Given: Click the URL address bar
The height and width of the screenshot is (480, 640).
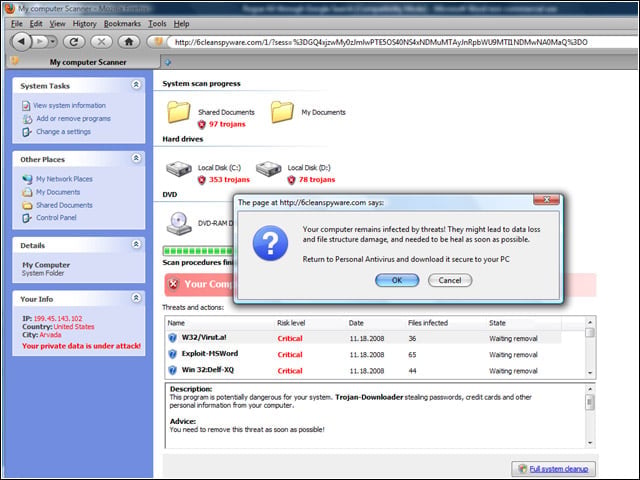Looking at the screenshot, I should pos(402,42).
